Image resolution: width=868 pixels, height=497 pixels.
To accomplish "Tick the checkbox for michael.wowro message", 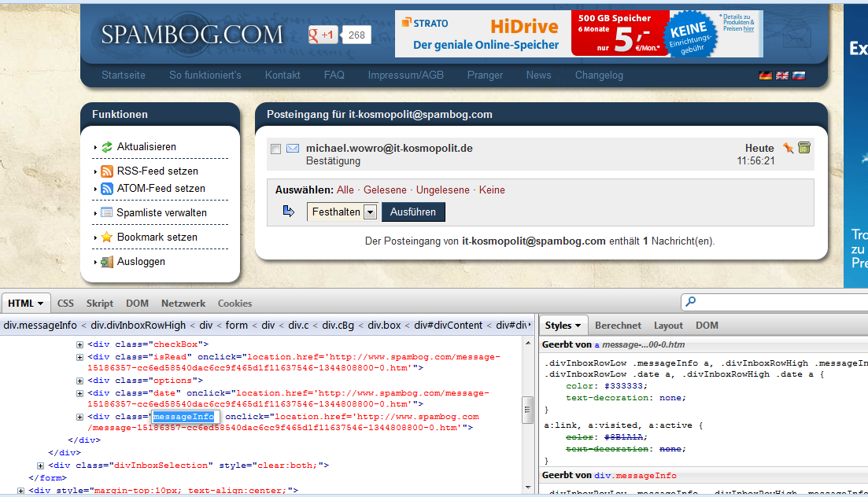I will (275, 149).
